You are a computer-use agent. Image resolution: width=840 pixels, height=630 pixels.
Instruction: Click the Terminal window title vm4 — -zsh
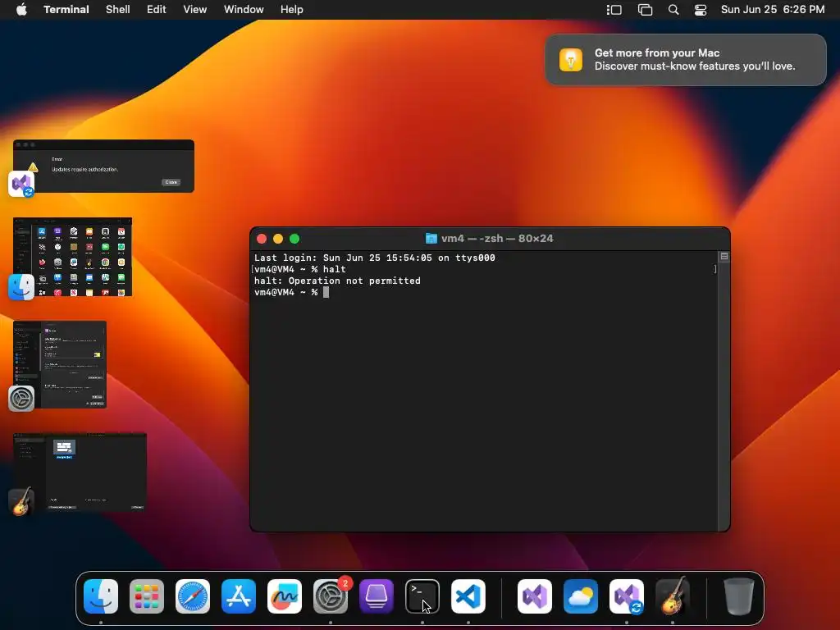coord(497,239)
